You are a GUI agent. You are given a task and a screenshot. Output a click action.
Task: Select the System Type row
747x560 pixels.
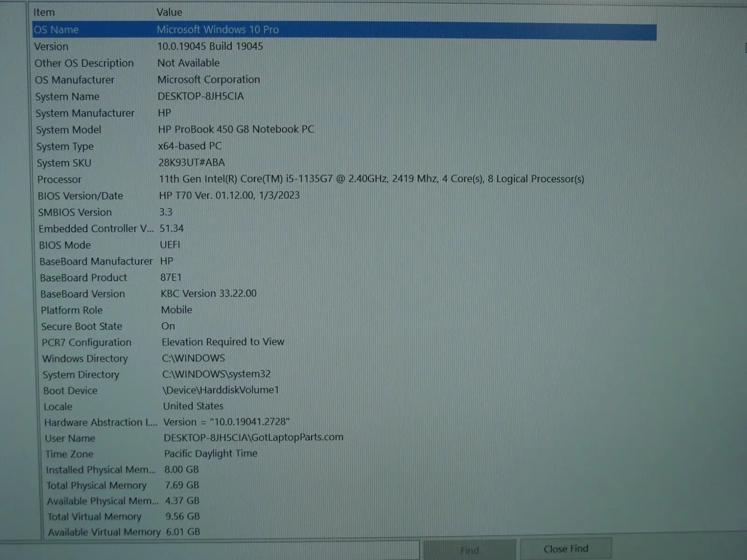(65, 147)
